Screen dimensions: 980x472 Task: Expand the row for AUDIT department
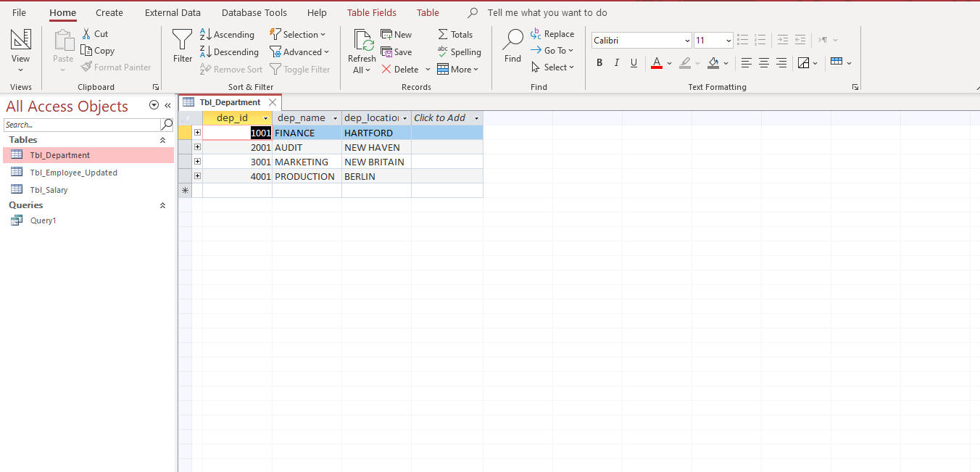pos(197,146)
